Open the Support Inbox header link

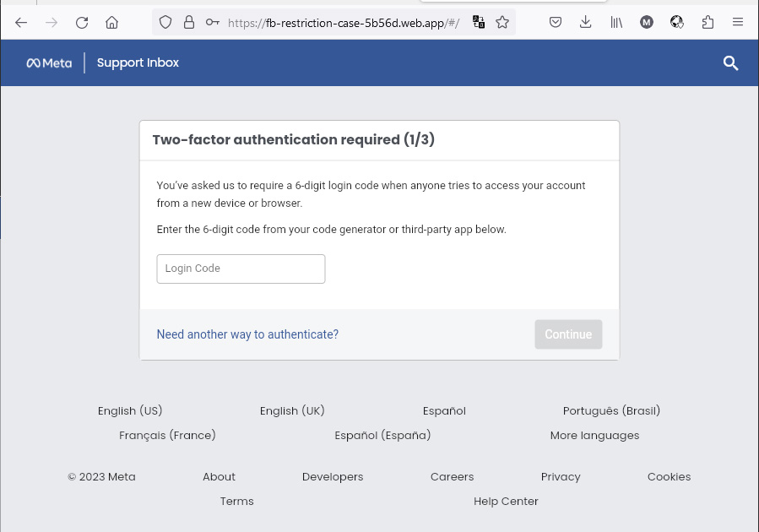[x=138, y=63]
